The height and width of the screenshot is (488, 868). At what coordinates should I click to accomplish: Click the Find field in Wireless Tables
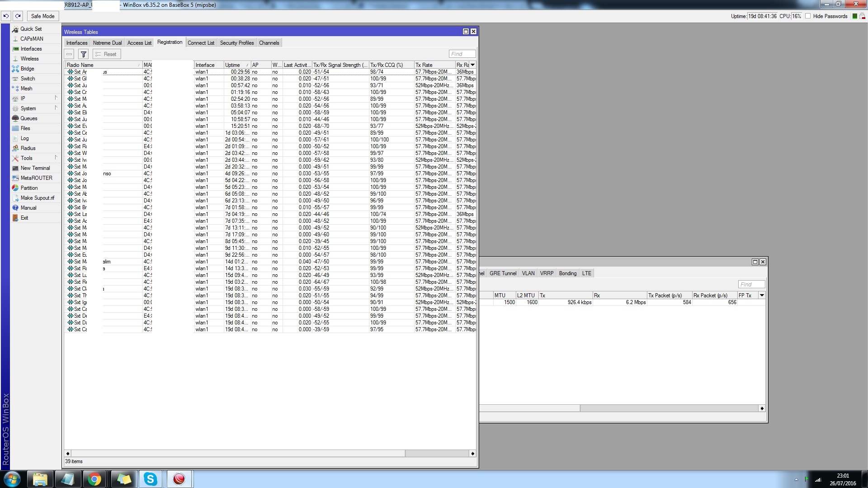462,54
